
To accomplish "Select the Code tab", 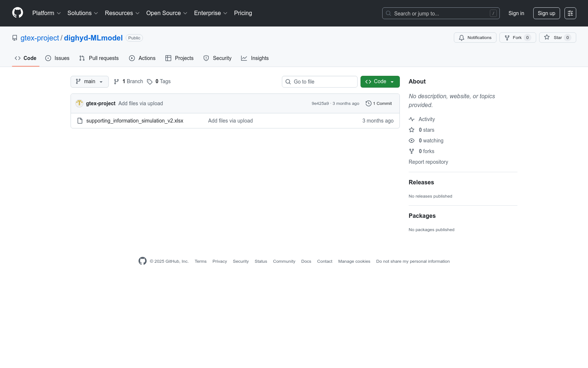I will click(26, 58).
